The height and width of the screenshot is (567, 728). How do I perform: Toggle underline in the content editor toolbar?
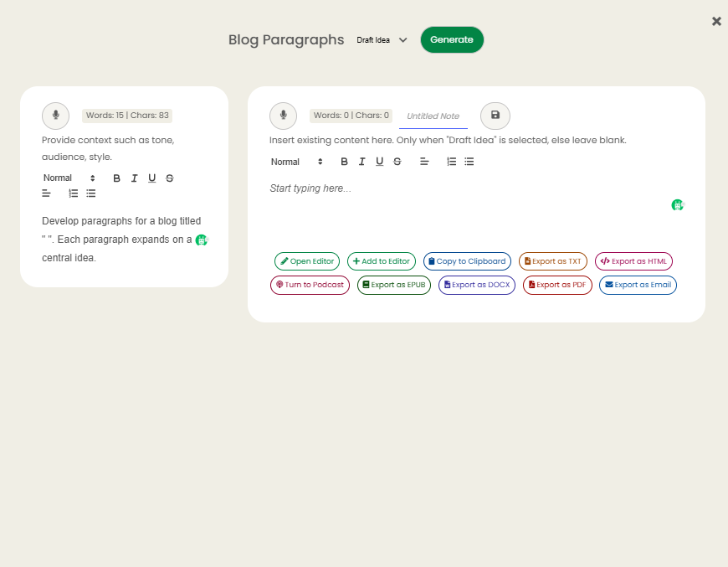379,162
